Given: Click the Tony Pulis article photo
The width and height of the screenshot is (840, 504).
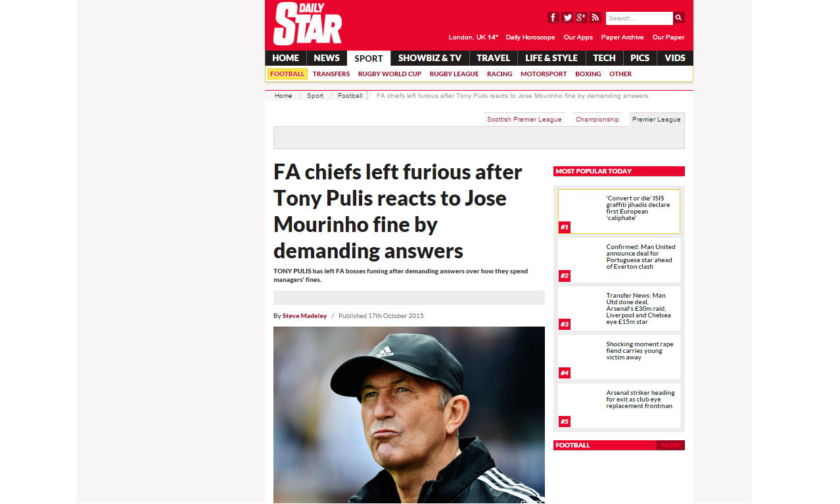Looking at the screenshot, I should point(409,415).
